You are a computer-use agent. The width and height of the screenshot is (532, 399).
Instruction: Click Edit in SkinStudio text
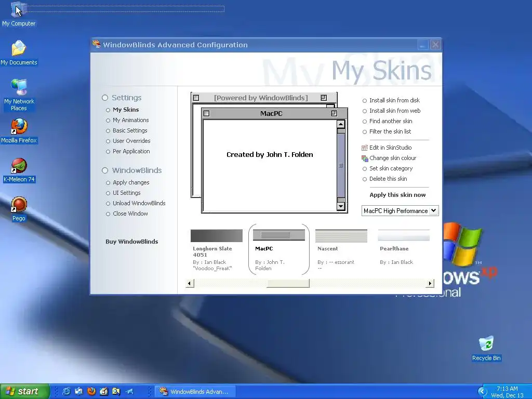[390, 148]
